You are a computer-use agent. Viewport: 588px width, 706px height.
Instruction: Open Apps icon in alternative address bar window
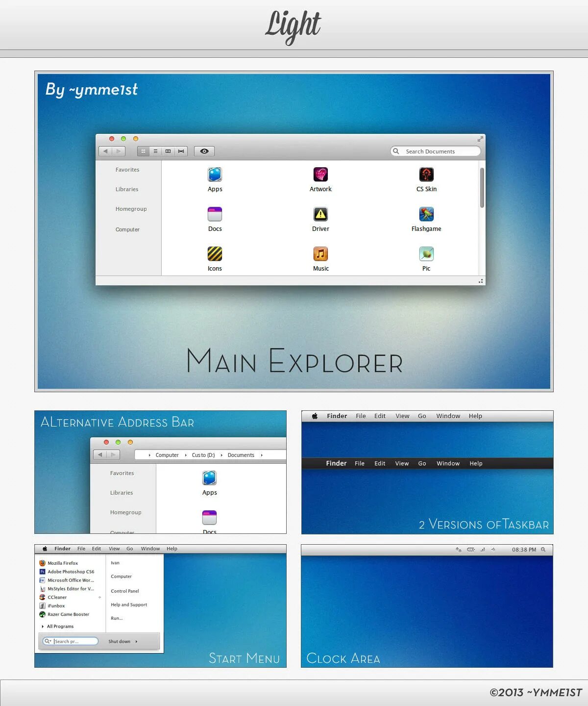pos(209,478)
